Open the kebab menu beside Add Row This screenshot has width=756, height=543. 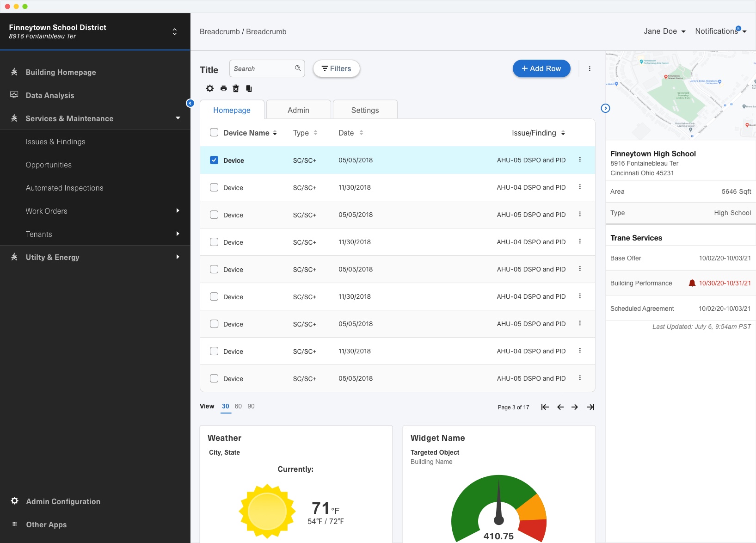point(590,68)
